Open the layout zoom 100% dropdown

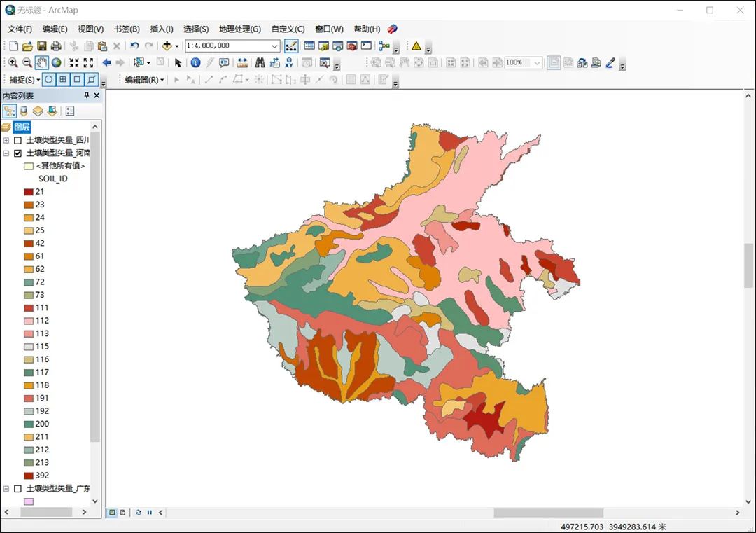coord(537,63)
